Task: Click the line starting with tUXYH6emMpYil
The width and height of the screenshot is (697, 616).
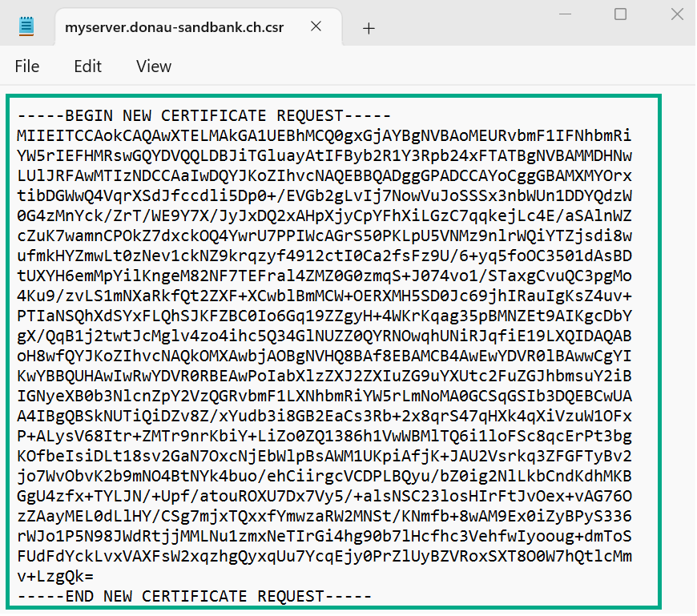Action: pos(324,276)
